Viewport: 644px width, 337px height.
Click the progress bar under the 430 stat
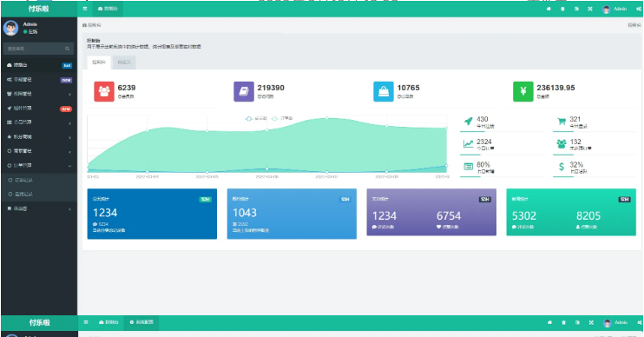pos(501,131)
